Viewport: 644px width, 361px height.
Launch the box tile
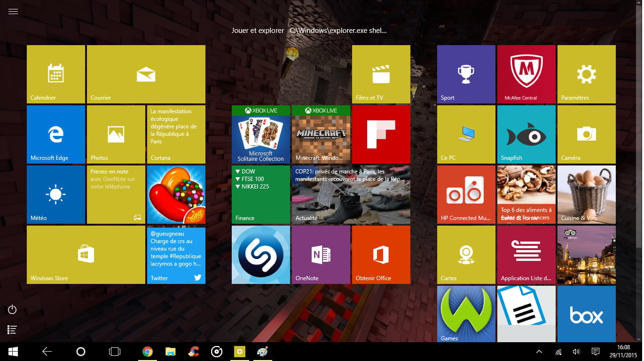click(587, 314)
